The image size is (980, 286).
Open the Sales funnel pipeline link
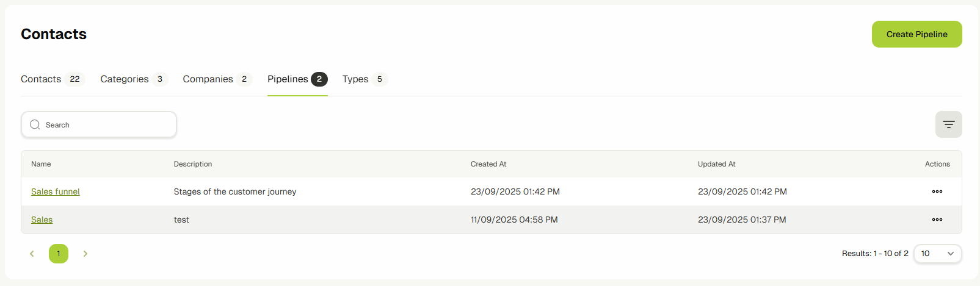click(56, 191)
